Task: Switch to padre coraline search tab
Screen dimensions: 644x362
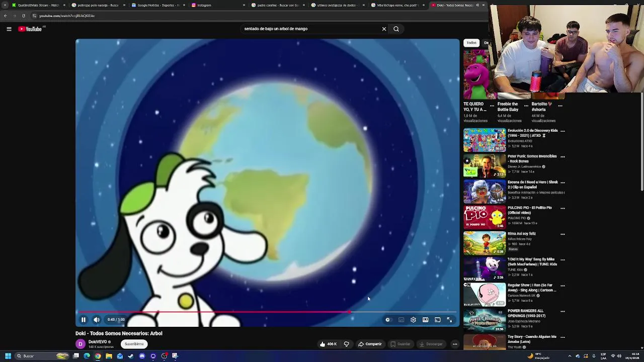Action: pyautogui.click(x=277, y=5)
